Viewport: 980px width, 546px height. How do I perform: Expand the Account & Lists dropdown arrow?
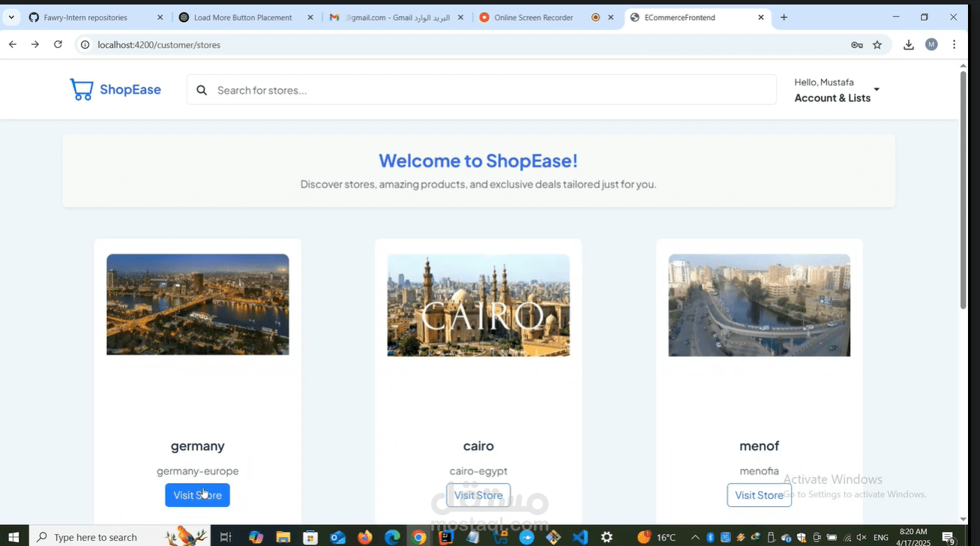point(877,90)
